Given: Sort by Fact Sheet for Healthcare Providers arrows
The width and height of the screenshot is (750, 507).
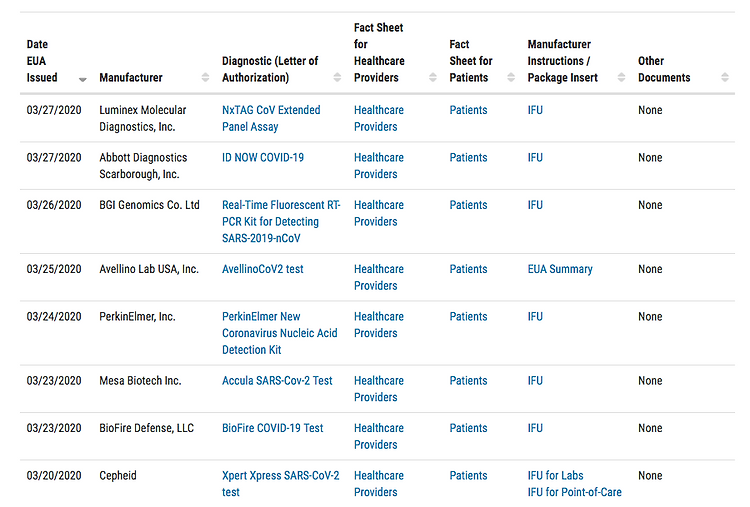Looking at the screenshot, I should tap(433, 77).
